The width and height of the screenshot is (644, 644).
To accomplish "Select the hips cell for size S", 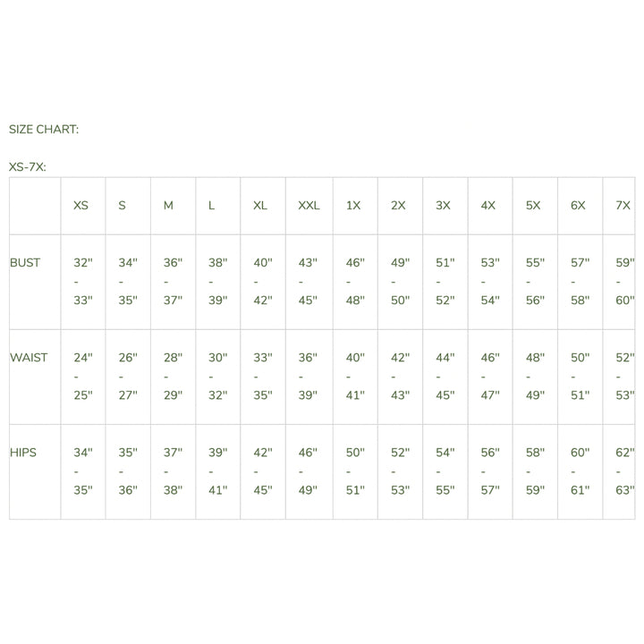I will 128,471.
